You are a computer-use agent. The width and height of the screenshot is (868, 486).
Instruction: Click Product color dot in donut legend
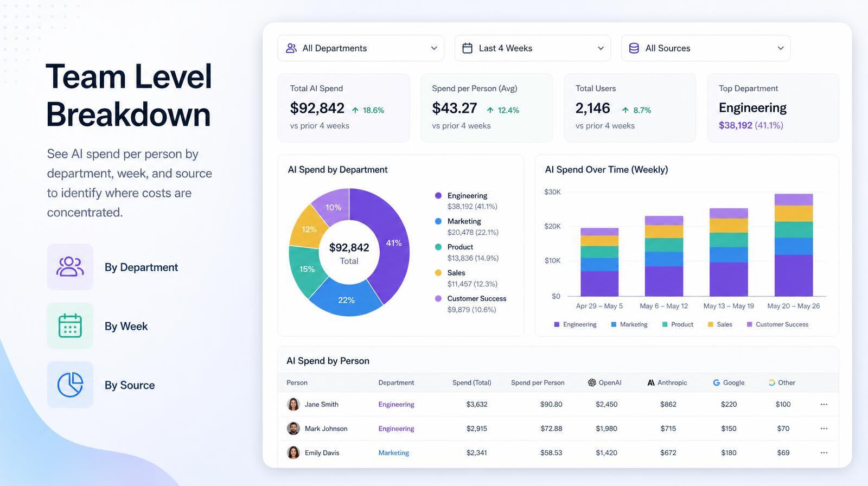tap(438, 247)
